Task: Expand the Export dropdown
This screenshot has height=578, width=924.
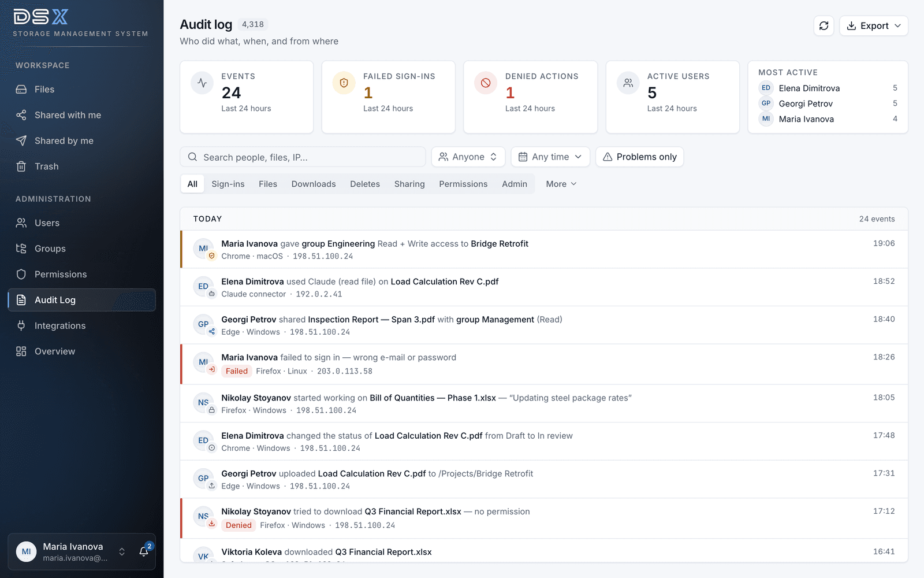Action: click(x=873, y=26)
